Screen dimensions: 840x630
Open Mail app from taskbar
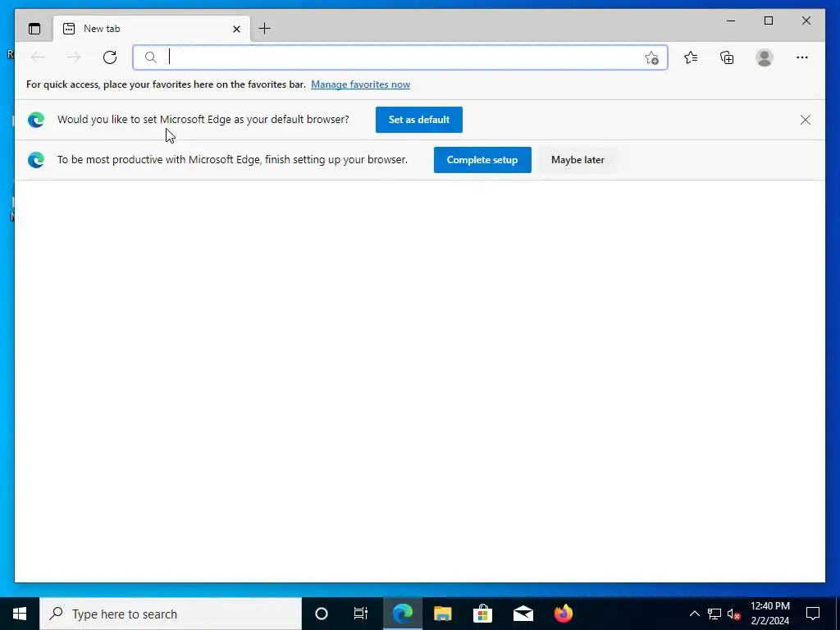pyautogui.click(x=523, y=614)
